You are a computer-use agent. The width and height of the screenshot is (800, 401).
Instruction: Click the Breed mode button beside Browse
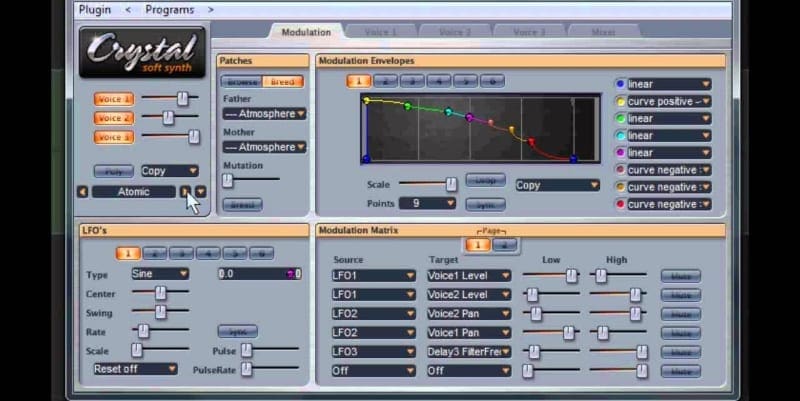[x=283, y=82]
